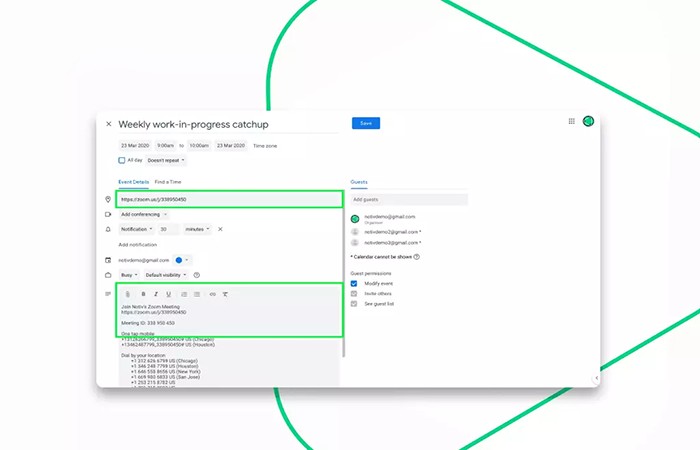Click the notivdemo3@gmail.com guest entry
700x450 pixels.
393,242
